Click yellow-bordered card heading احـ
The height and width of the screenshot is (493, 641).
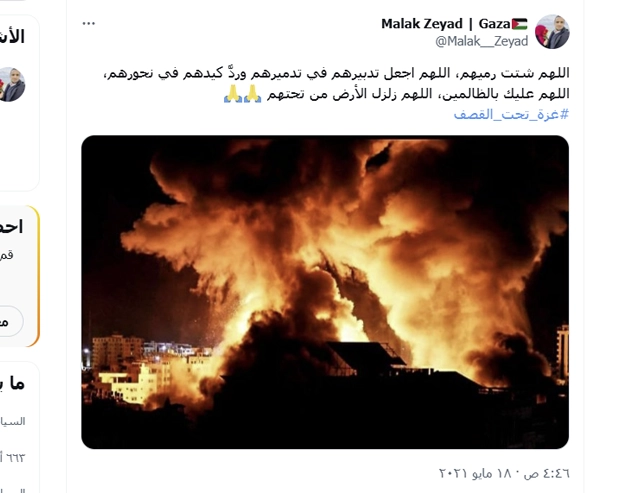tap(11, 227)
